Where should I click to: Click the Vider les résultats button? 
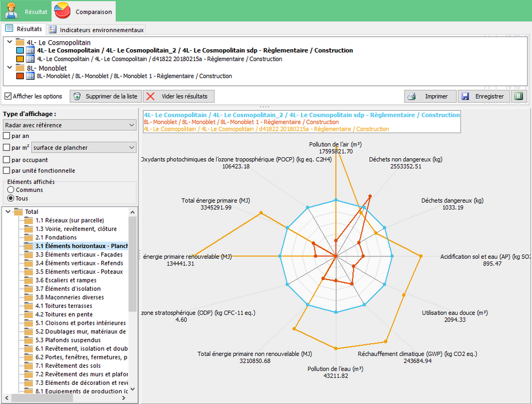(178, 96)
